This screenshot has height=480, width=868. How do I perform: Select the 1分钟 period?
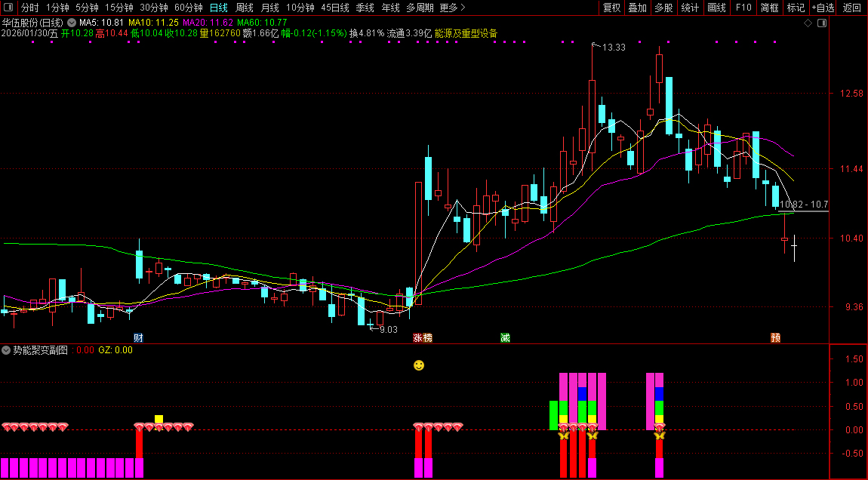coord(57,8)
